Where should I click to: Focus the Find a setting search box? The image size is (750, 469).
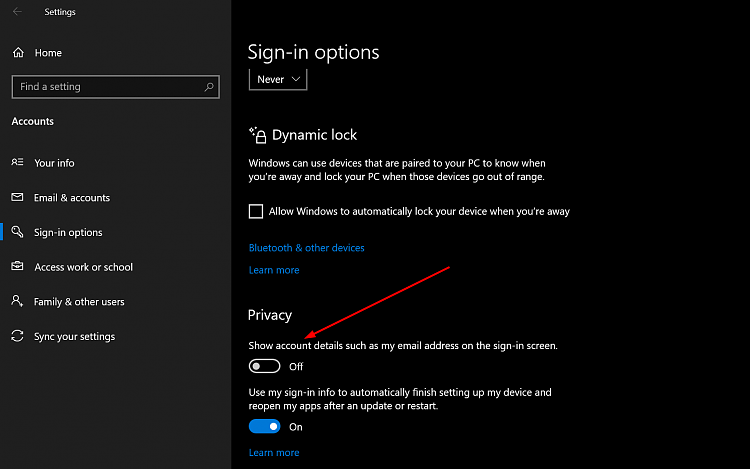pyautogui.click(x=116, y=87)
